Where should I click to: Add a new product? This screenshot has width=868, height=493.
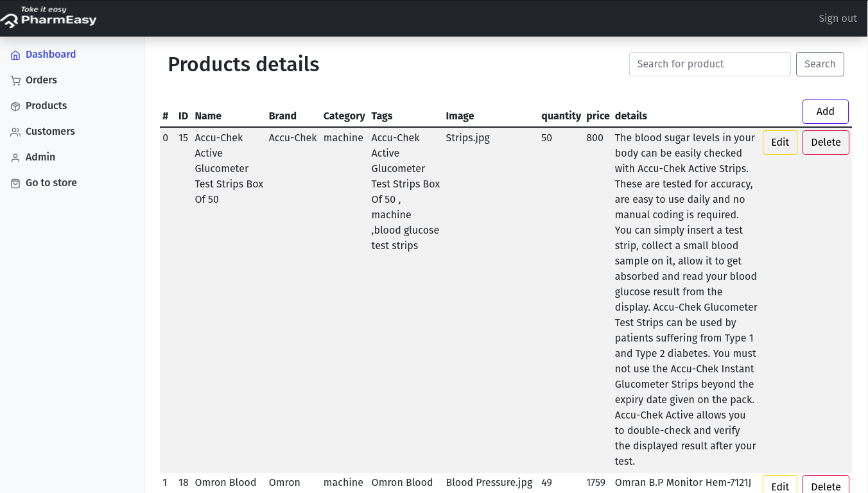[x=825, y=112]
